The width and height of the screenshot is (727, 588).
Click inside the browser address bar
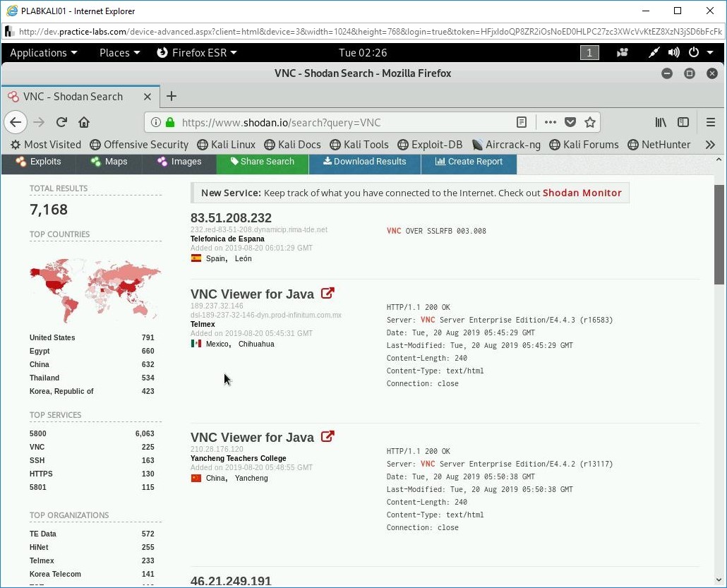coord(318,121)
